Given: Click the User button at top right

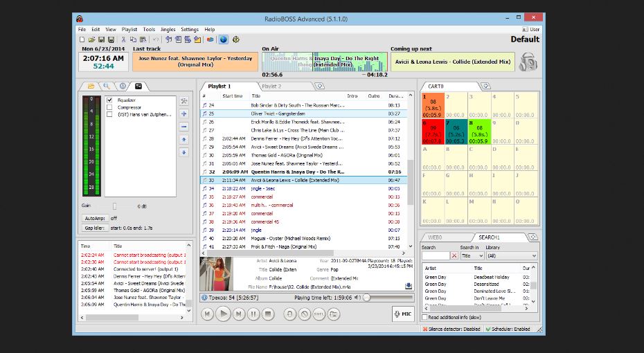Looking at the screenshot, I should (531, 30).
